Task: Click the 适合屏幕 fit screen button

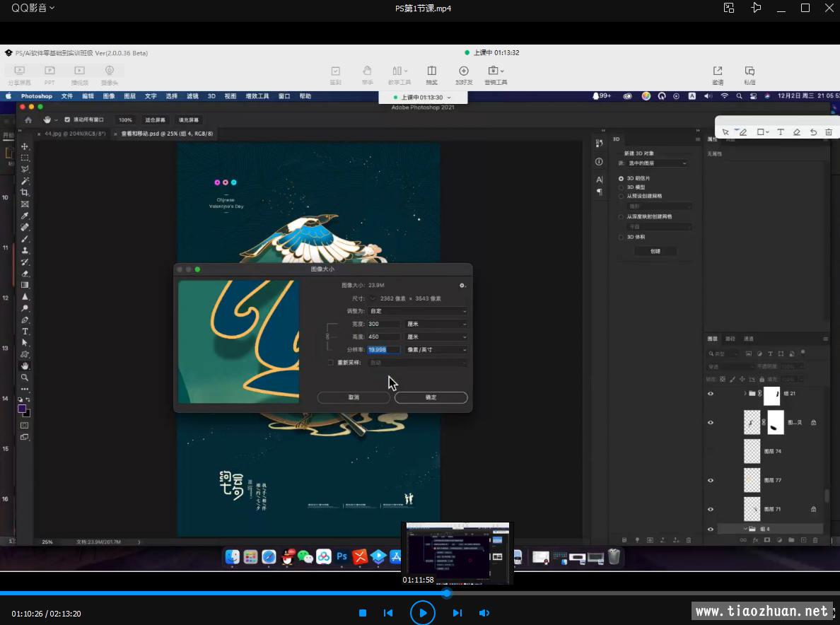Action: point(156,120)
